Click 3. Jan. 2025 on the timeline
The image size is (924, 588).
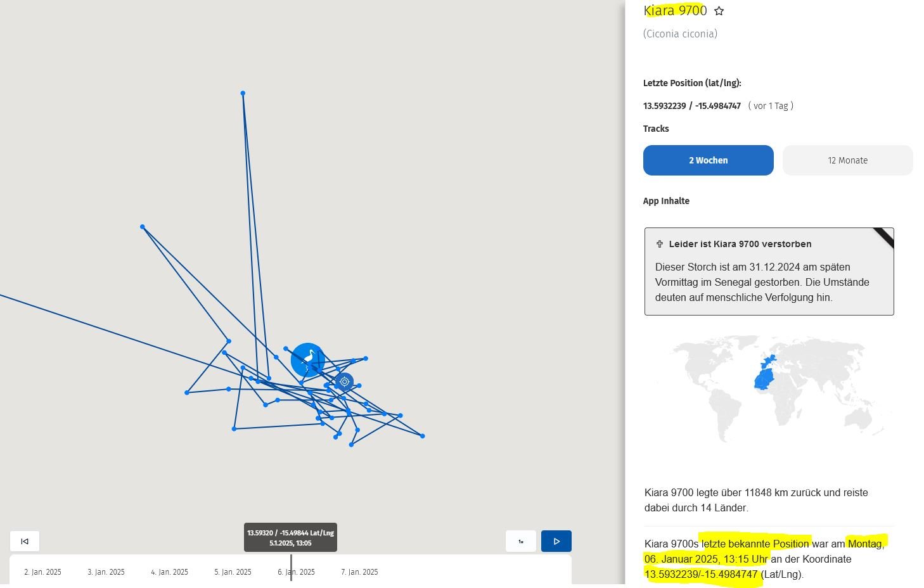(x=106, y=572)
